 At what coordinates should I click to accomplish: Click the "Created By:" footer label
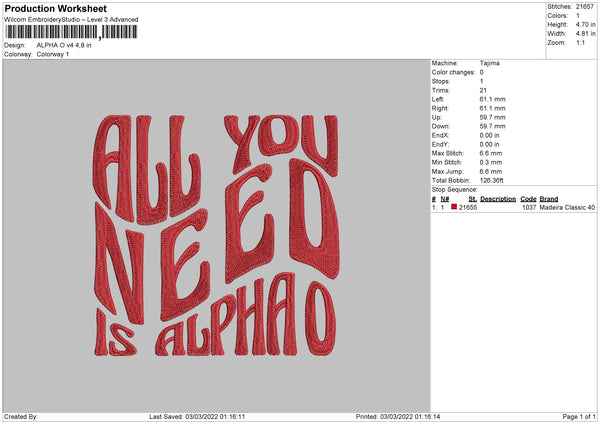pyautogui.click(x=21, y=417)
